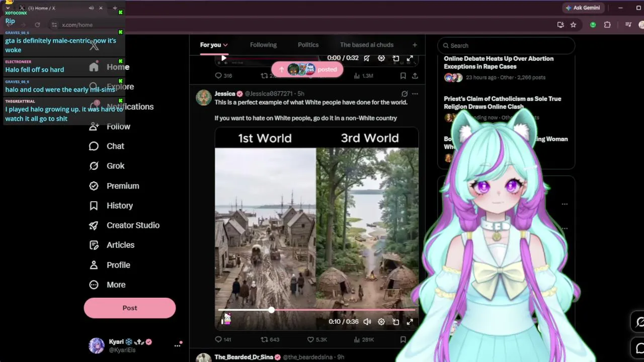Mute the X browser tab audio
Image resolution: width=644 pixels, height=362 pixels.
pyautogui.click(x=91, y=8)
